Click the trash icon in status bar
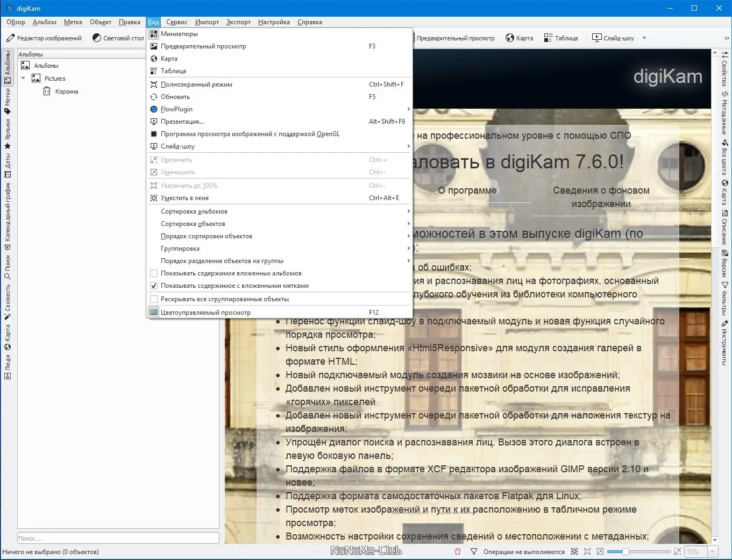The height and width of the screenshot is (560, 732). click(x=457, y=551)
